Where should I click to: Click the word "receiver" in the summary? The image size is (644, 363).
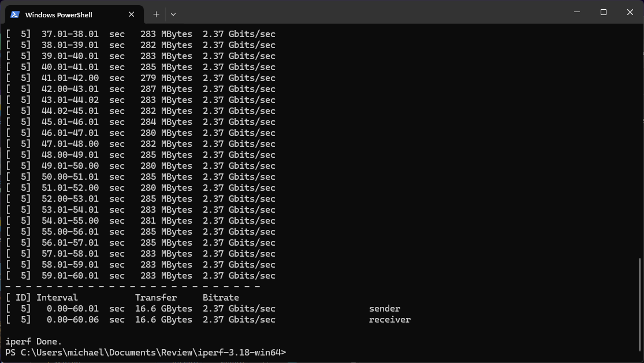click(390, 320)
